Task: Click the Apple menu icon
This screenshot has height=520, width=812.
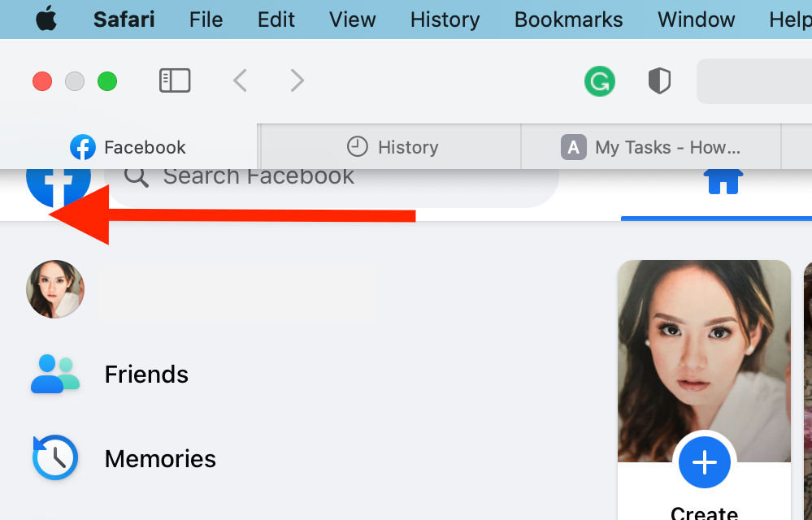Action: tap(46, 19)
